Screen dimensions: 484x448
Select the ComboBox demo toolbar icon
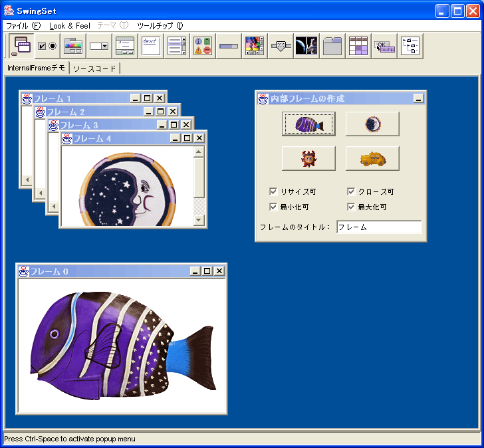99,46
